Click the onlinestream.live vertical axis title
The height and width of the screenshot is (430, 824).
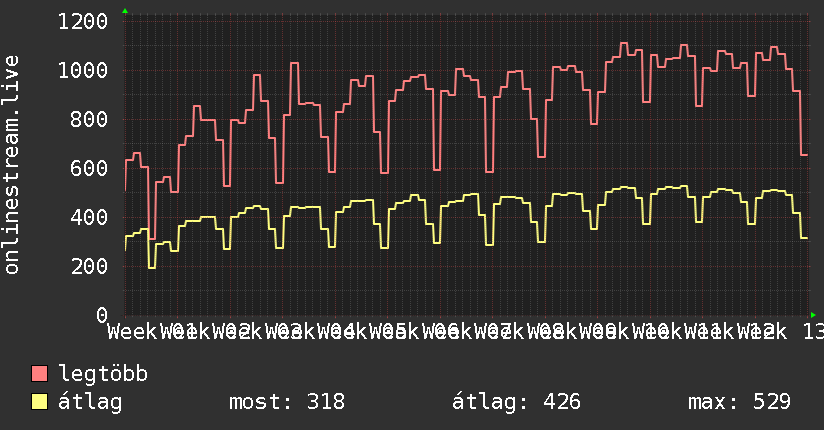coord(11,165)
